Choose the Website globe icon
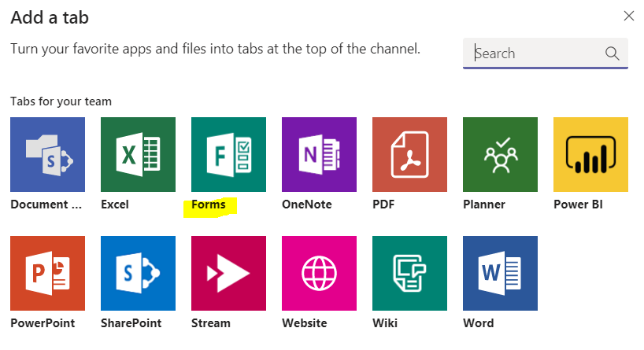Image resolution: width=644 pixels, height=350 pixels. point(319,273)
